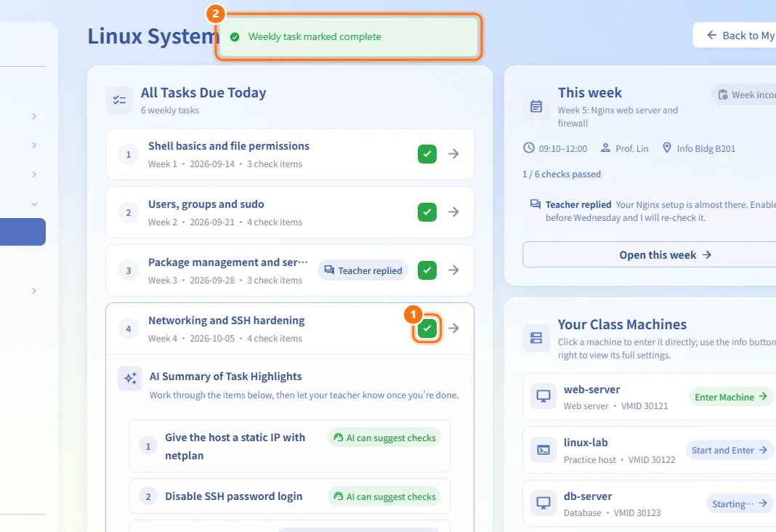Select the highlighted blue sidebar item

[23, 232]
